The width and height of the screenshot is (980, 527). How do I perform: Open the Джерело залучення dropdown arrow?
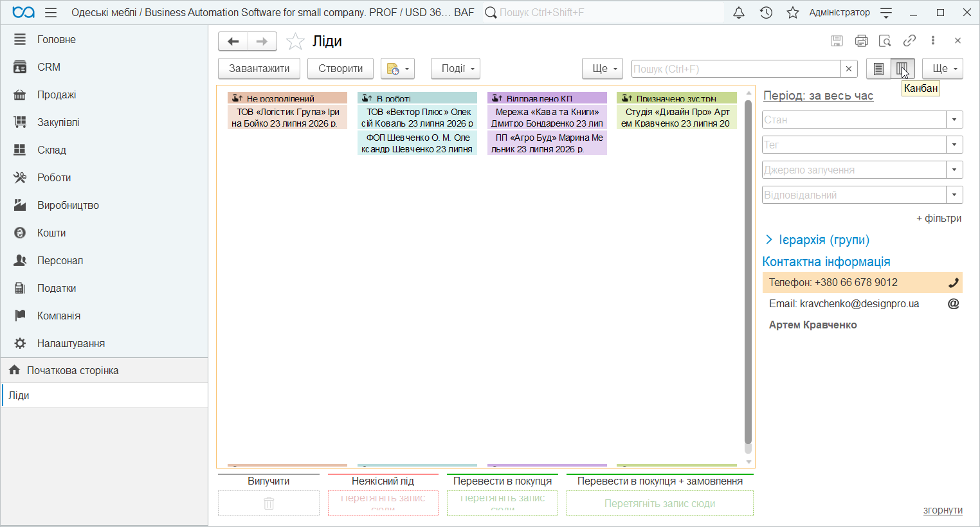[x=954, y=170]
